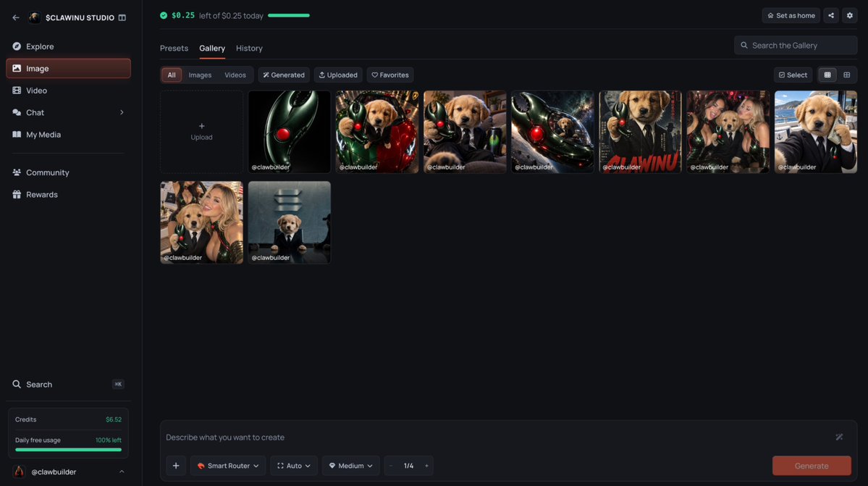Select the Image sidebar item
Image resolution: width=868 pixels, height=486 pixels.
click(68, 69)
